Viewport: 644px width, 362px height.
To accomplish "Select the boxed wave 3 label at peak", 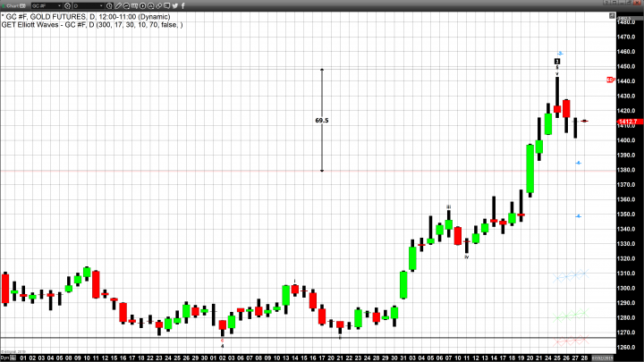I will (x=556, y=61).
